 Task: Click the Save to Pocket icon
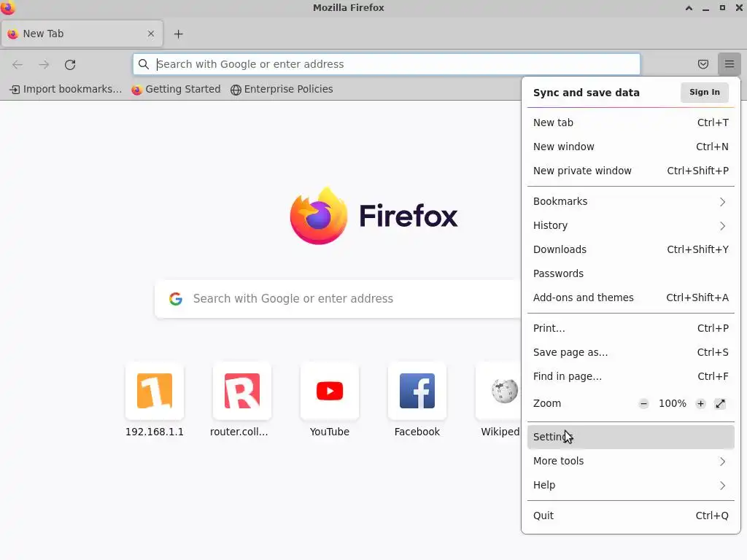pyautogui.click(x=703, y=64)
